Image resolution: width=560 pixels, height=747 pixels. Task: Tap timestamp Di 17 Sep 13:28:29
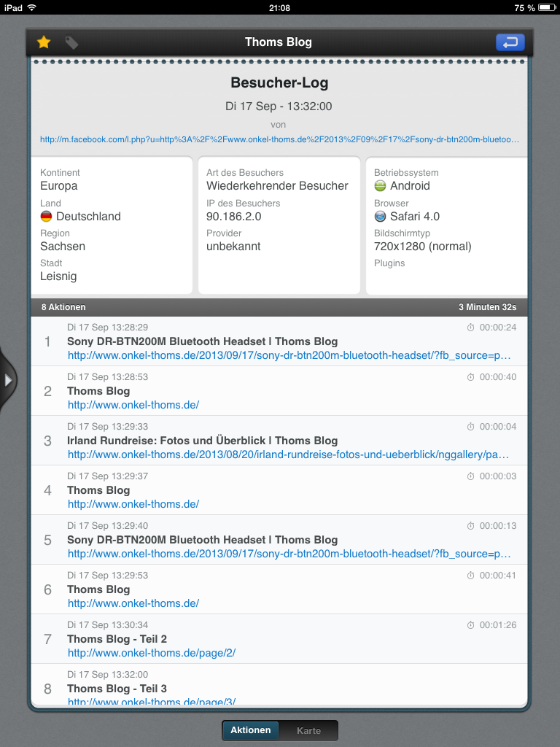coord(108,328)
